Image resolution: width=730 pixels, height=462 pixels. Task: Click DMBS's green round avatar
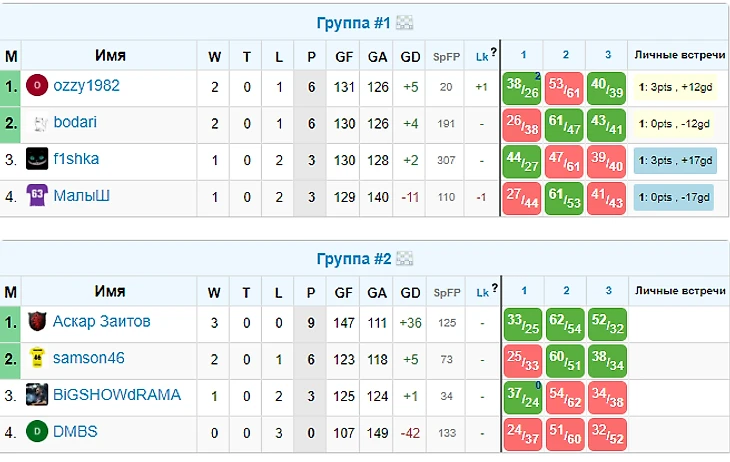tap(37, 432)
